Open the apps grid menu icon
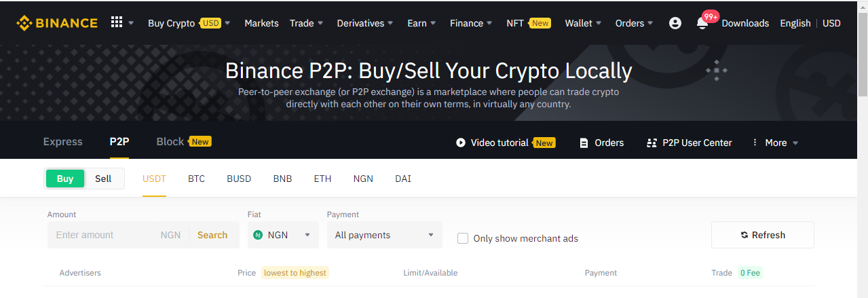 coord(117,22)
